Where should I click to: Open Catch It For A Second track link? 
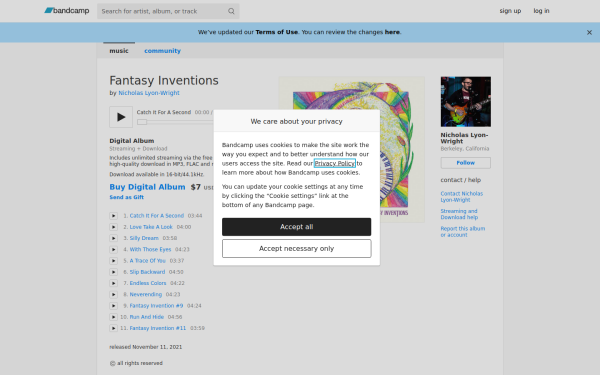click(x=157, y=216)
